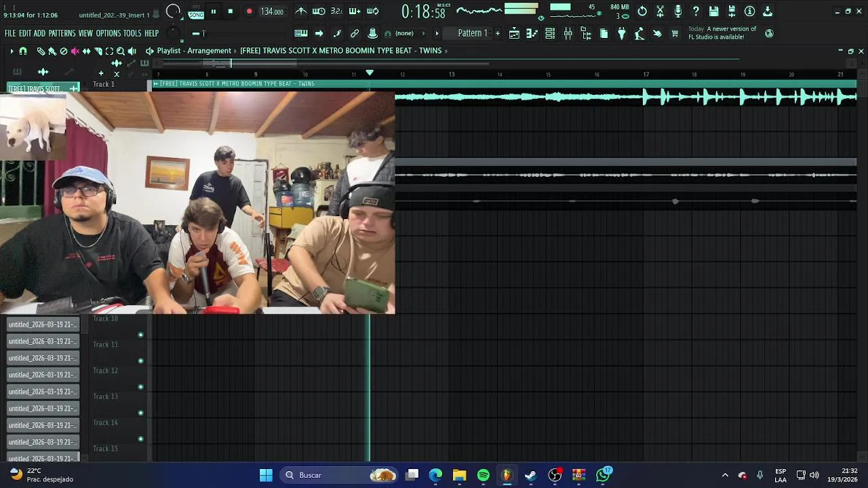Click the download tray icon in the toolbar

tap(768, 11)
